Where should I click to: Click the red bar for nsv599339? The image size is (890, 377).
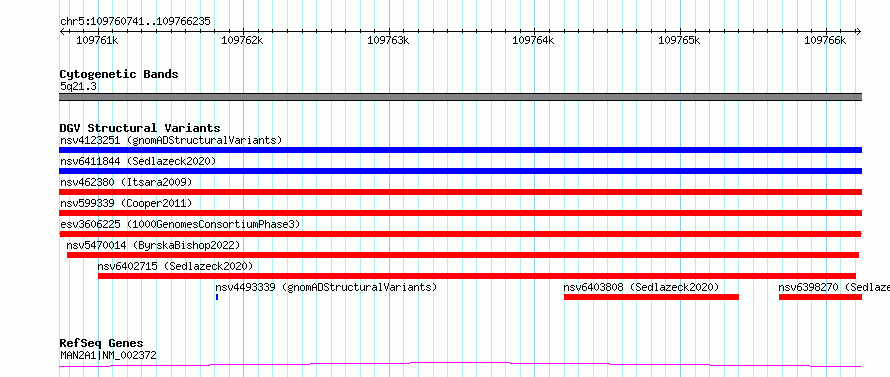pos(460,213)
